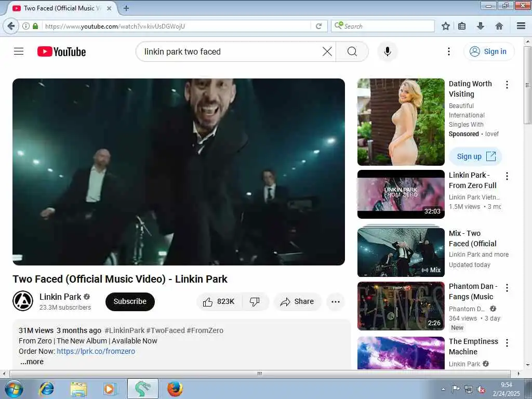532x399 pixels.
Task: Start voice search with the microphone icon
Action: click(388, 51)
